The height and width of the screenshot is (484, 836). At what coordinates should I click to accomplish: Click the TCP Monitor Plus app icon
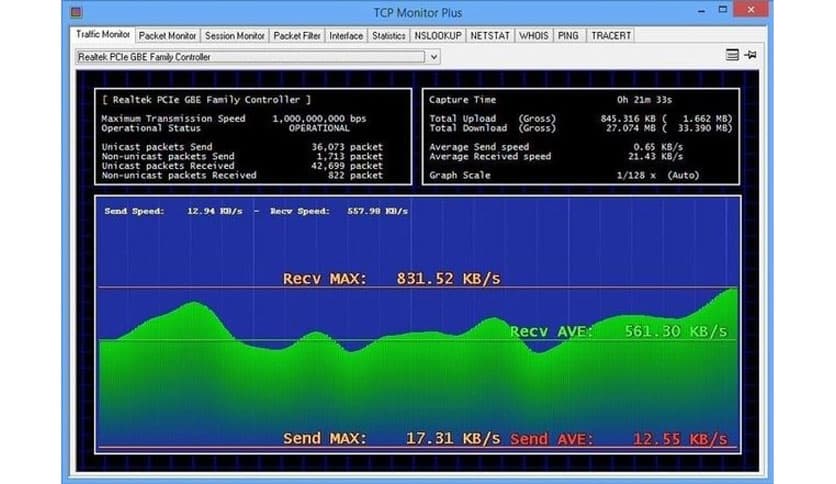pyautogui.click(x=76, y=12)
